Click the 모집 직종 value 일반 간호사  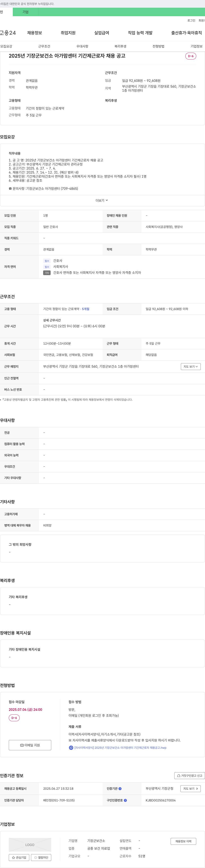tap(51, 227)
